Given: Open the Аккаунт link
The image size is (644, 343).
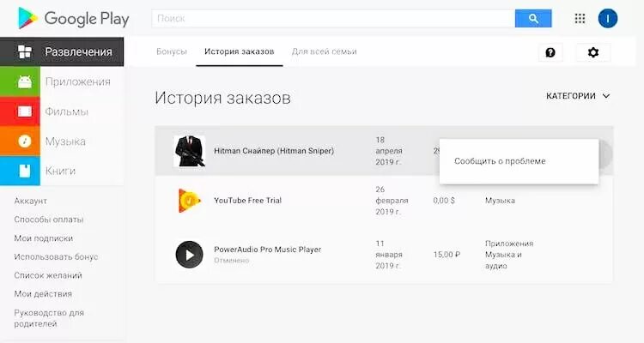Looking at the screenshot, I should [x=30, y=201].
